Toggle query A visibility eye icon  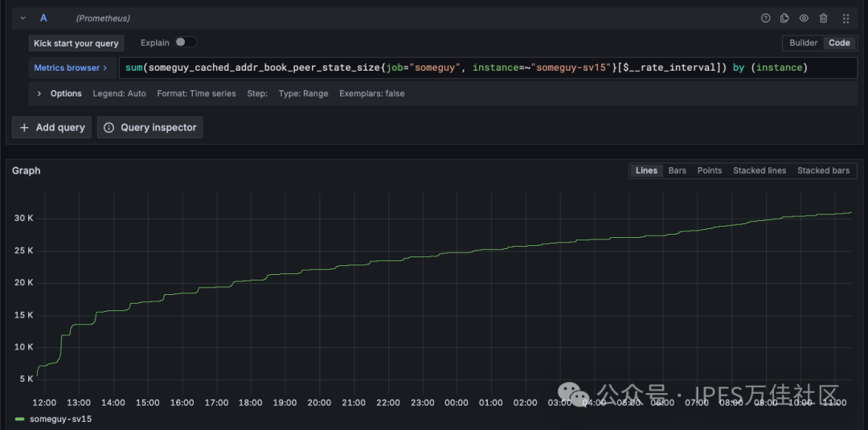click(x=804, y=18)
